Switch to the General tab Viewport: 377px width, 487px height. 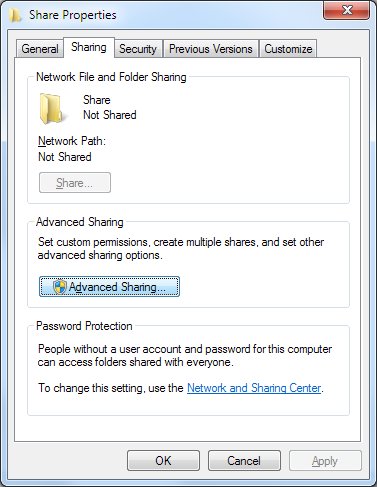(x=40, y=49)
